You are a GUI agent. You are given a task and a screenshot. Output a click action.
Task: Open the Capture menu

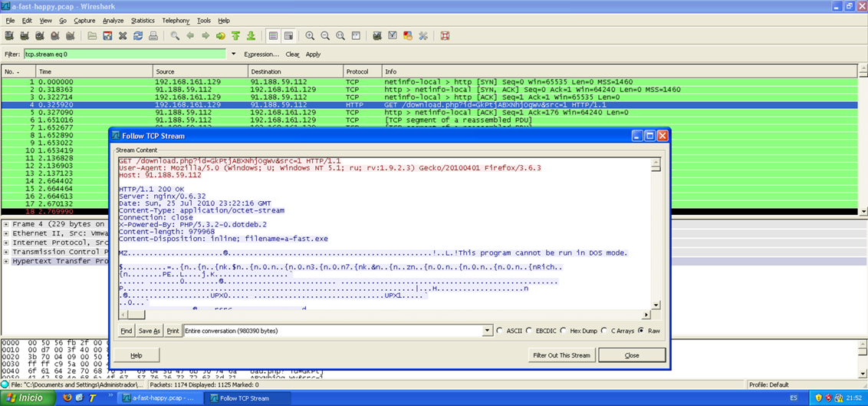coord(84,21)
